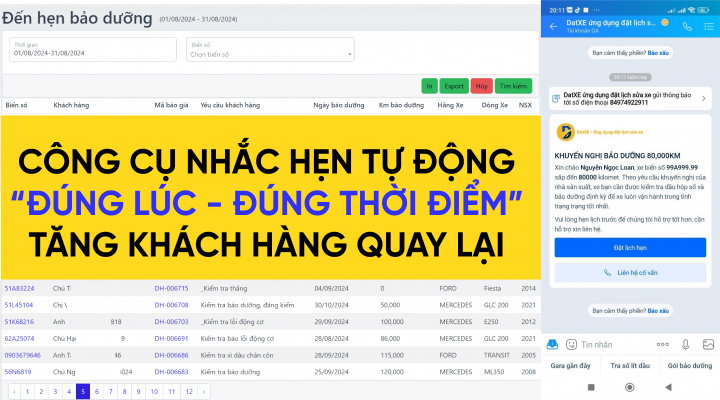The width and height of the screenshot is (720, 400).
Task: Open the emoji sticker picker
Action: pyautogui.click(x=571, y=344)
